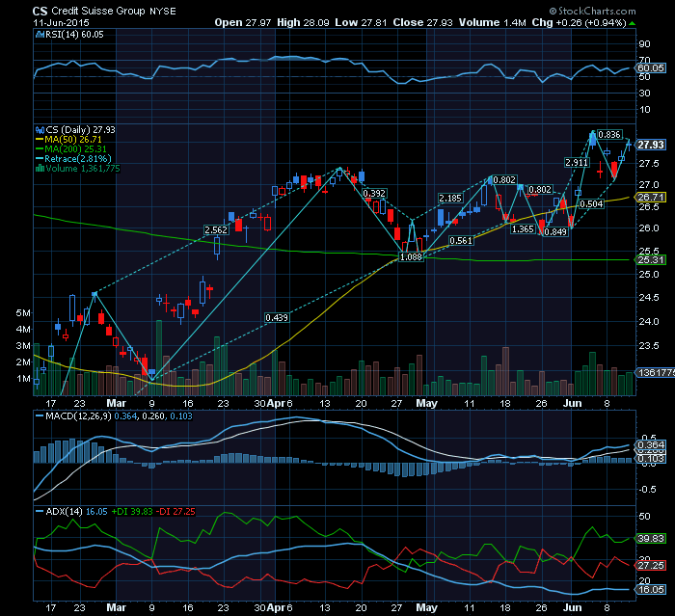Click the 1361775 volume tag on the right axis

click(656, 373)
